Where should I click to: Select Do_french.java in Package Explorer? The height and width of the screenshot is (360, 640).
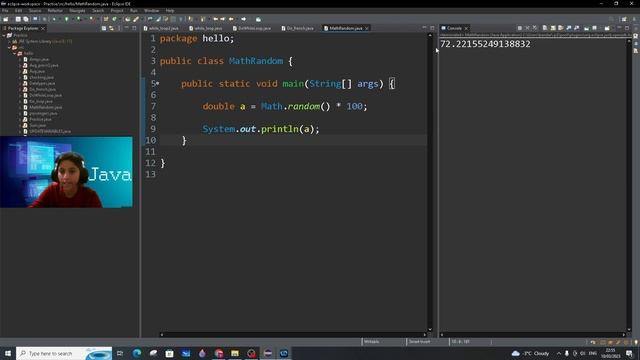pyautogui.click(x=42, y=89)
